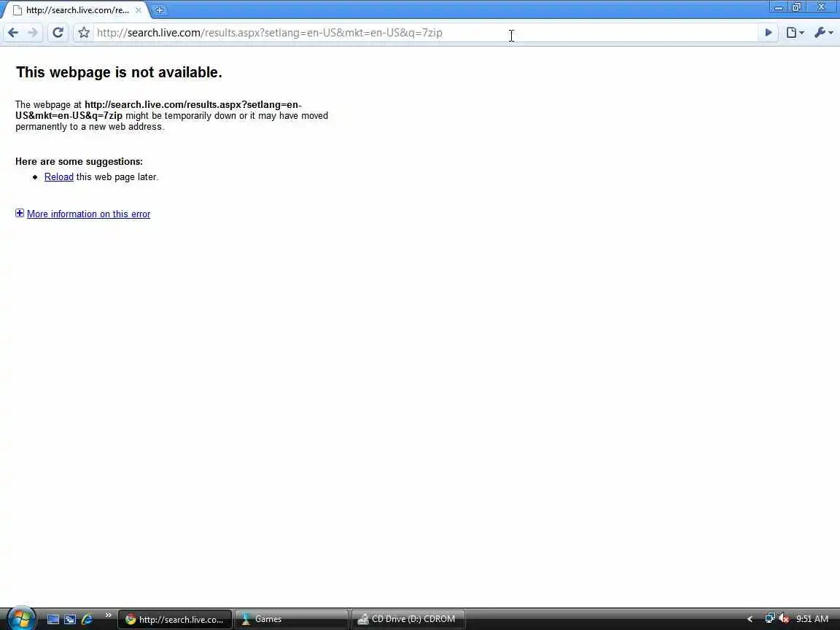The height and width of the screenshot is (630, 840).
Task: Expand quick launch overflow chevron
Action: click(108, 615)
